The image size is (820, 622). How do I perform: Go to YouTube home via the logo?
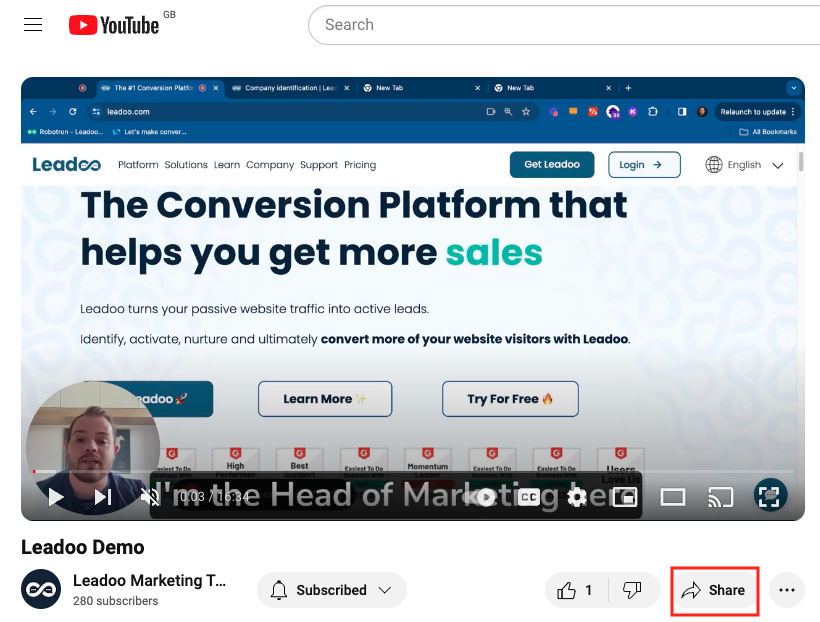coord(113,24)
